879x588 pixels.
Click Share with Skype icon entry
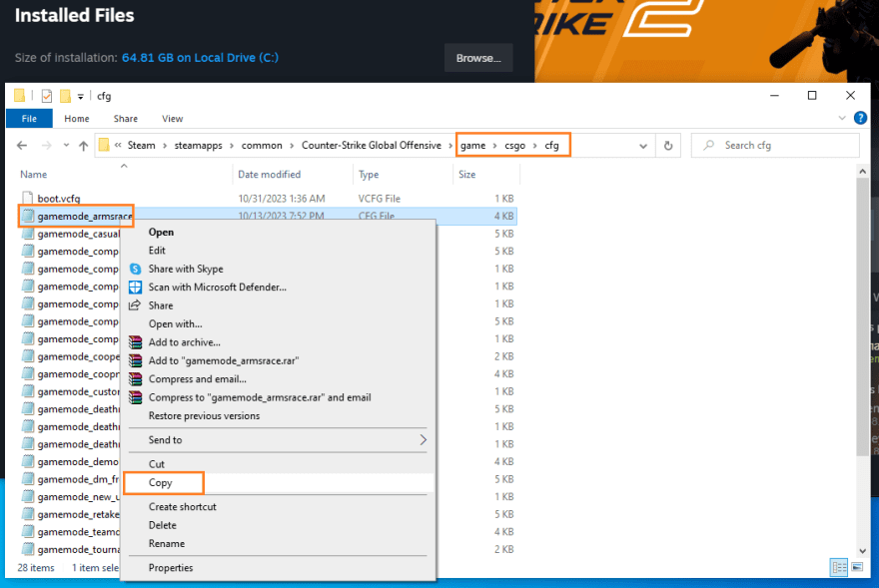(186, 269)
